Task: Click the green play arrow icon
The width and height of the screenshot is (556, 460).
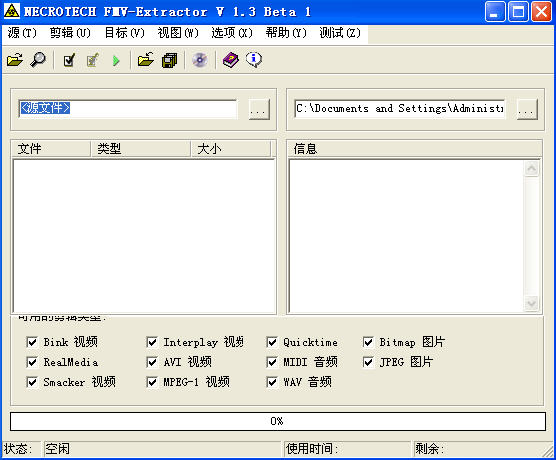Action: [x=116, y=60]
